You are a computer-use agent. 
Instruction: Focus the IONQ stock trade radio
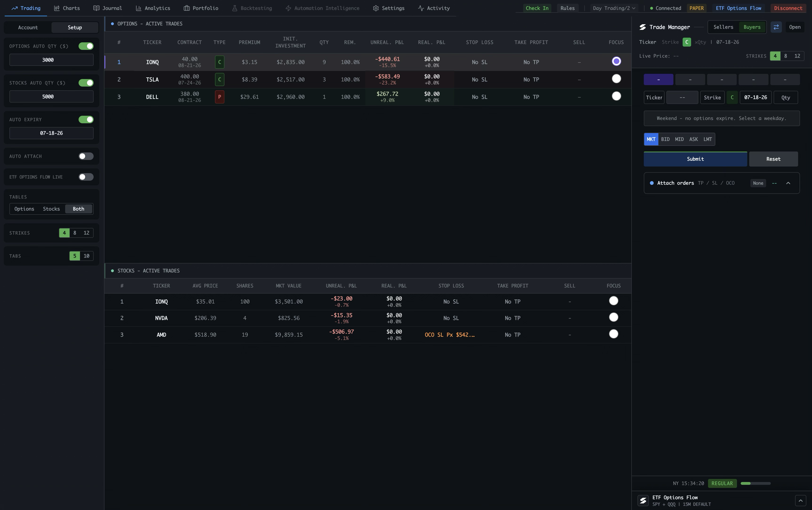click(613, 301)
